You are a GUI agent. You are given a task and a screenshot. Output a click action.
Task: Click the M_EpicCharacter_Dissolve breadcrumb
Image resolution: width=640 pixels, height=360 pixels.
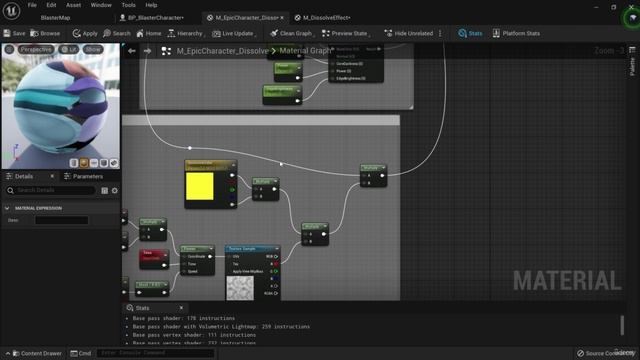pyautogui.click(x=222, y=51)
